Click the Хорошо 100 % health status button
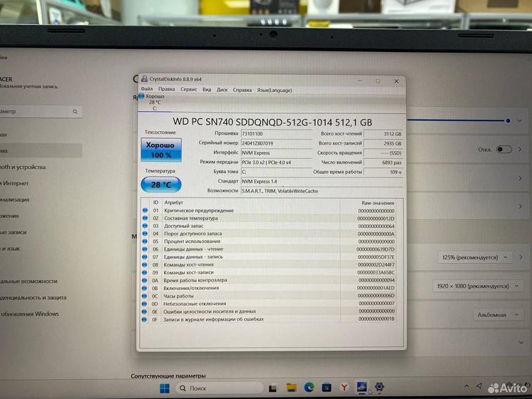532x399 pixels. 161,150
